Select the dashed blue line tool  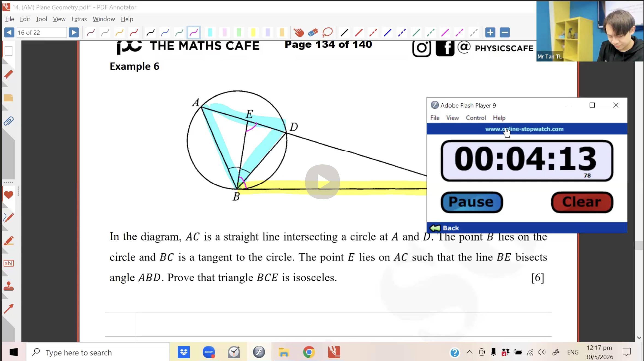click(402, 33)
